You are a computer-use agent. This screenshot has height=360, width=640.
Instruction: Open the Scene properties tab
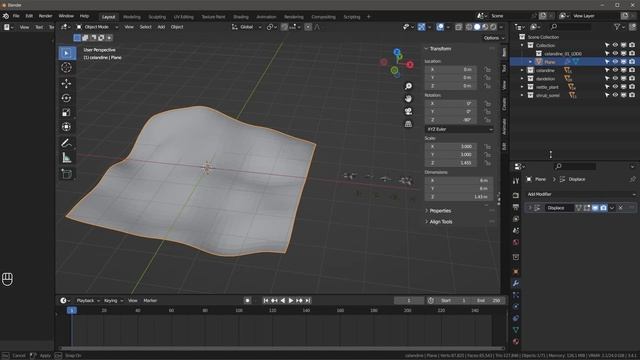tap(516, 231)
